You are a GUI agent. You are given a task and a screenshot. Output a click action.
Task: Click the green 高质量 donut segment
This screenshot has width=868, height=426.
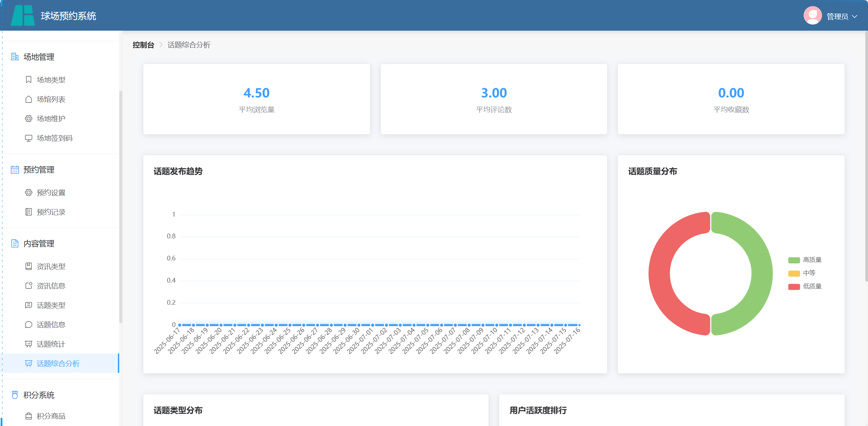coord(762,273)
